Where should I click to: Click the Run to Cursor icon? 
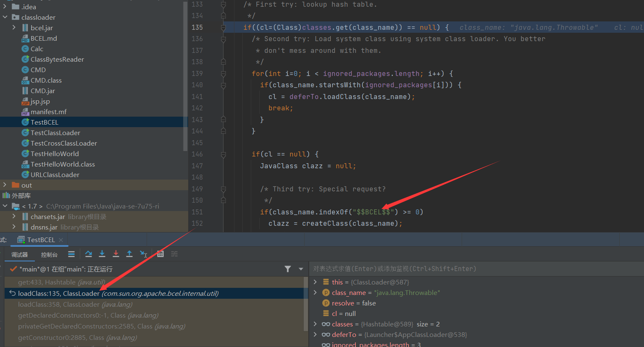click(x=143, y=254)
